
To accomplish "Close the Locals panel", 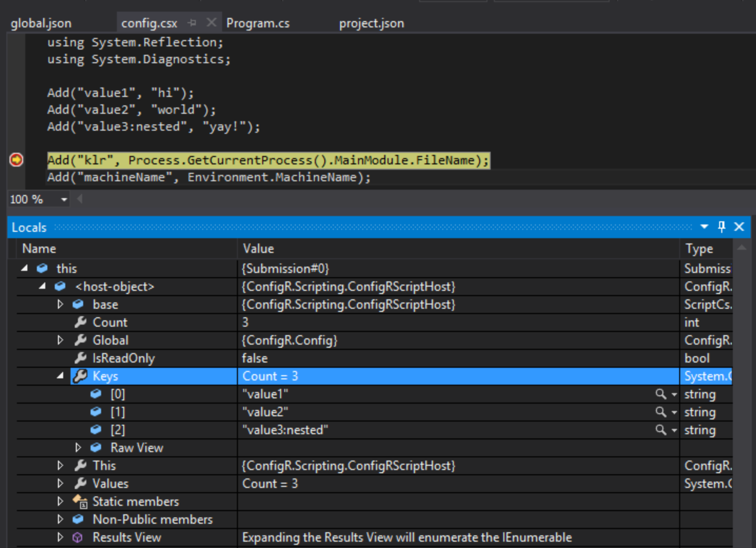I will coord(739,227).
